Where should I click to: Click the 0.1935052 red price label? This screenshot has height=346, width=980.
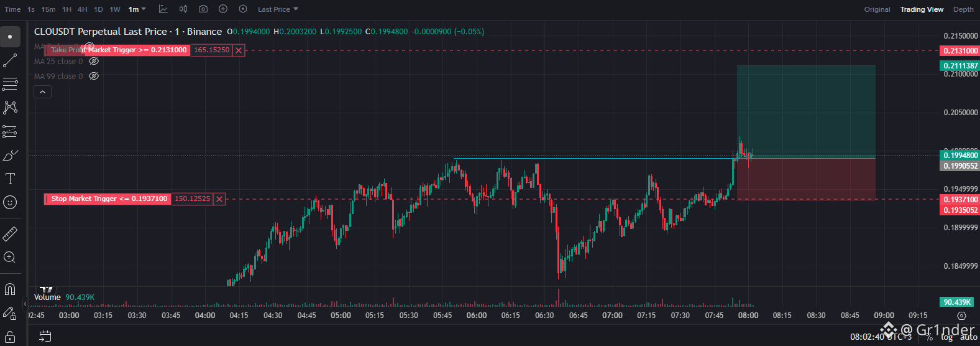click(x=960, y=210)
